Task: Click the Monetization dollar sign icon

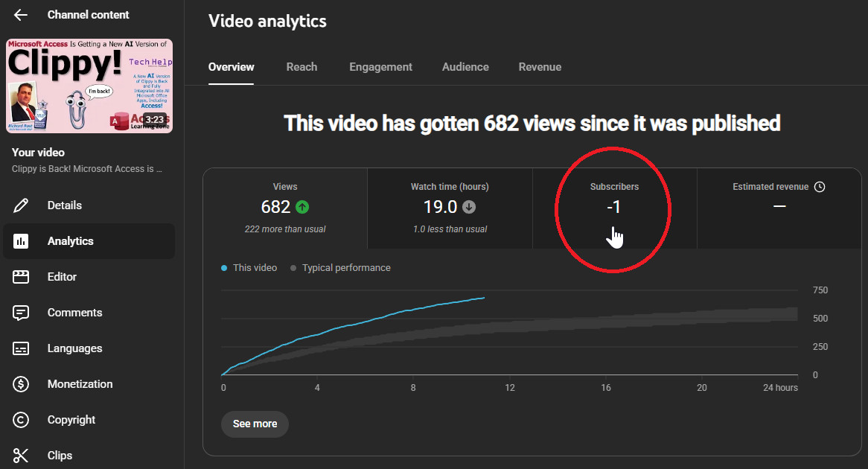Action: click(x=21, y=384)
